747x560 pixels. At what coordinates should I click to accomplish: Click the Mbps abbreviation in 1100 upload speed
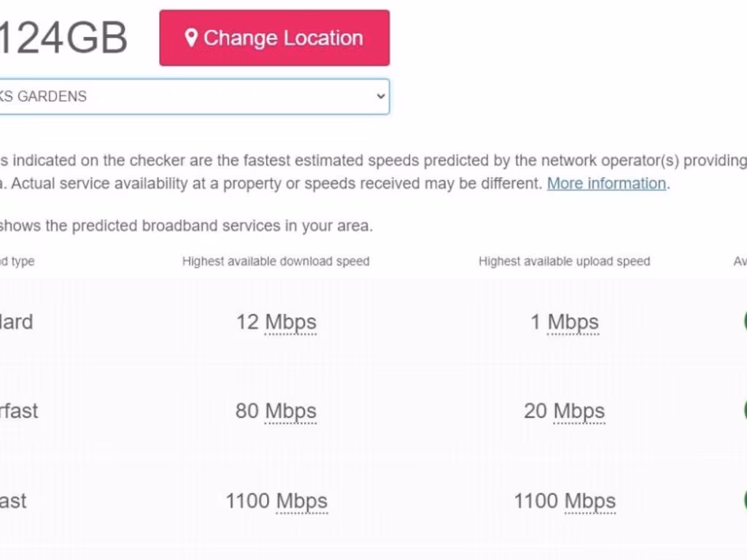click(x=590, y=501)
